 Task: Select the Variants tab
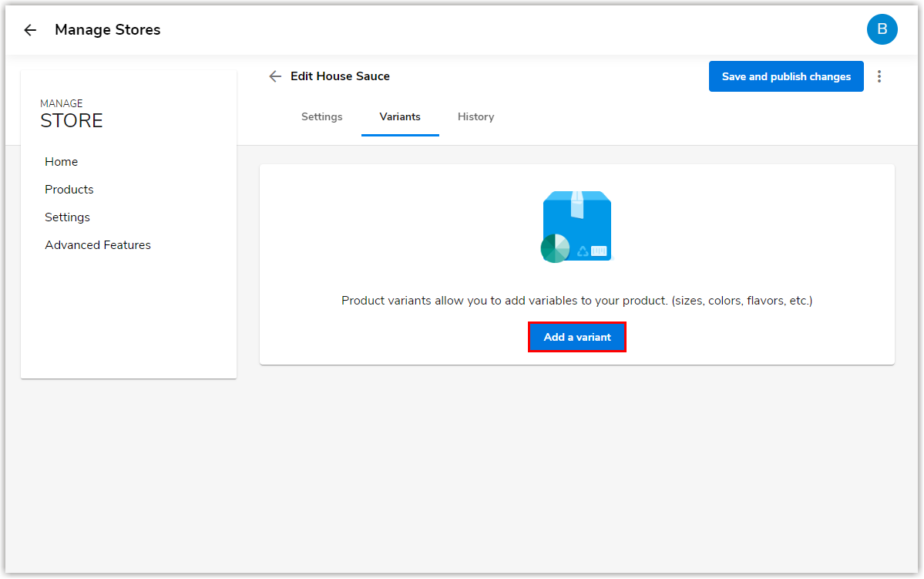tap(400, 116)
